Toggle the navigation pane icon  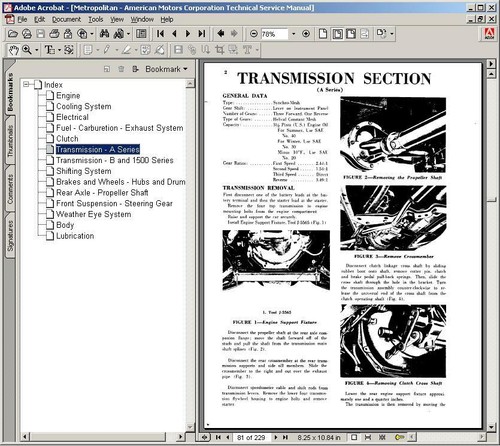(141, 34)
